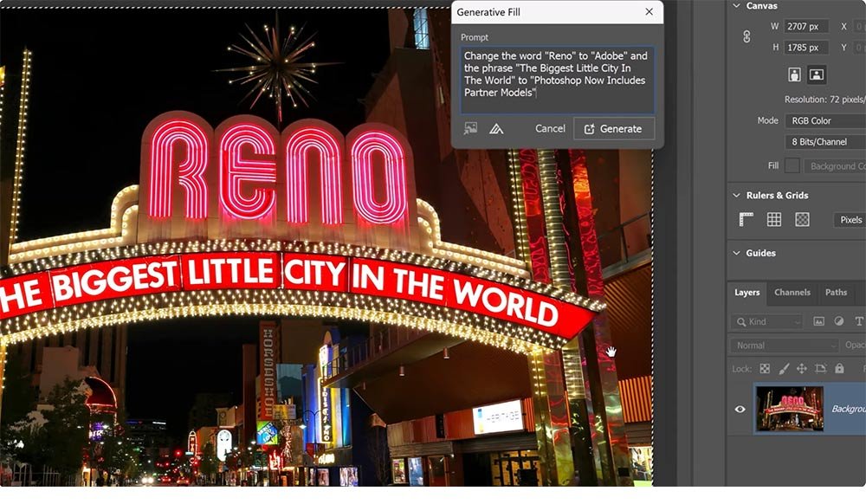The height and width of the screenshot is (504, 866).
Task: Click the transparency grid icon
Action: [802, 220]
